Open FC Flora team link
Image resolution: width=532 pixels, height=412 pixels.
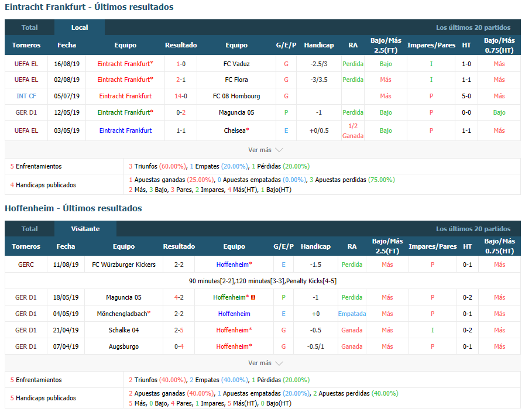tap(236, 80)
